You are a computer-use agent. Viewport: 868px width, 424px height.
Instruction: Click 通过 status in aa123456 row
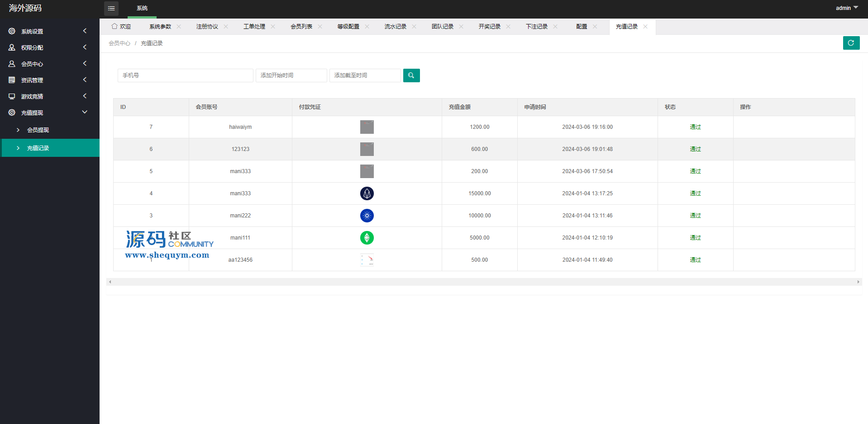(x=695, y=260)
